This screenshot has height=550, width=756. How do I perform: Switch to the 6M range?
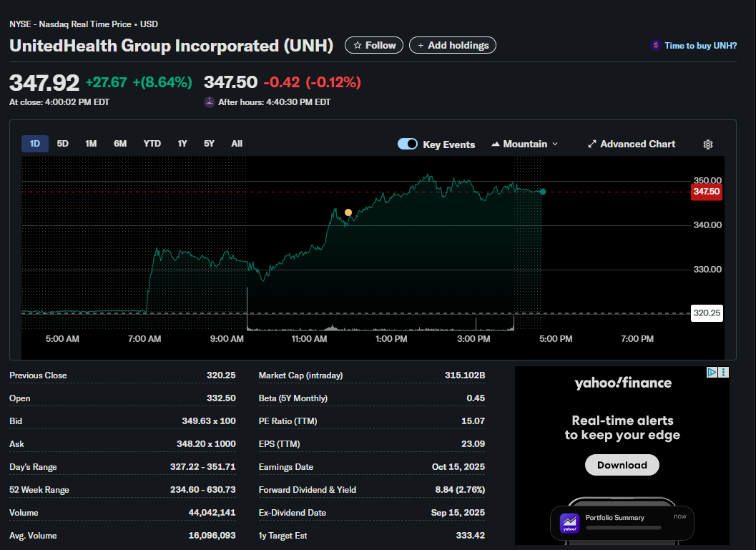coord(120,144)
